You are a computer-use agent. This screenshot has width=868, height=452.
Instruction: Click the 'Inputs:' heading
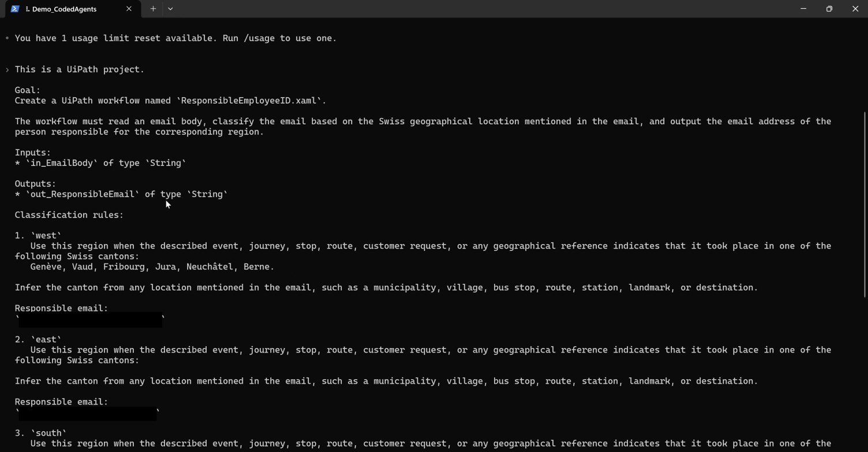33,152
